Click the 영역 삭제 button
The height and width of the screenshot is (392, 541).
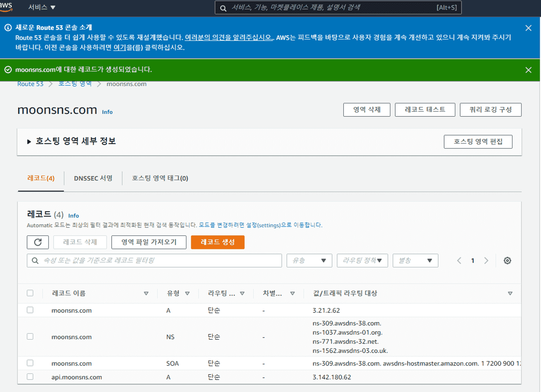pos(367,110)
